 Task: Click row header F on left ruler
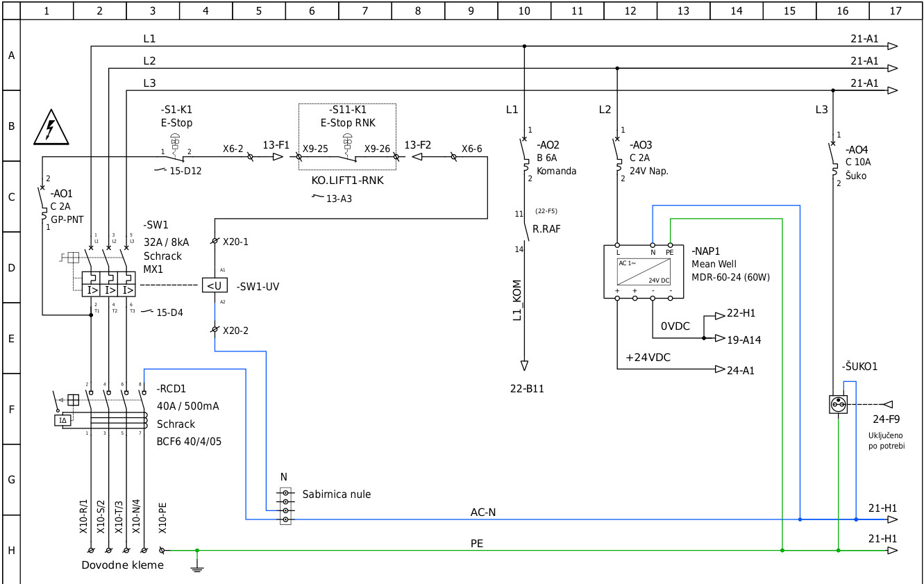point(11,409)
